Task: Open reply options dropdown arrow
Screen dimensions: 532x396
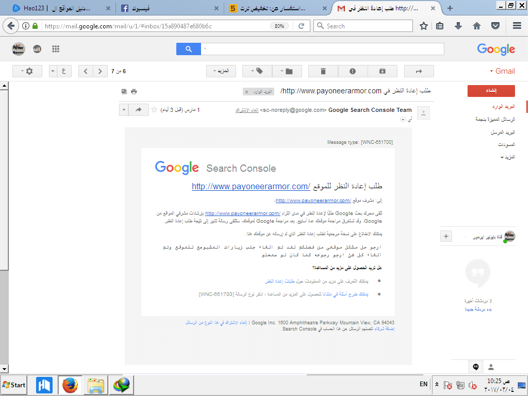Action: (x=124, y=110)
